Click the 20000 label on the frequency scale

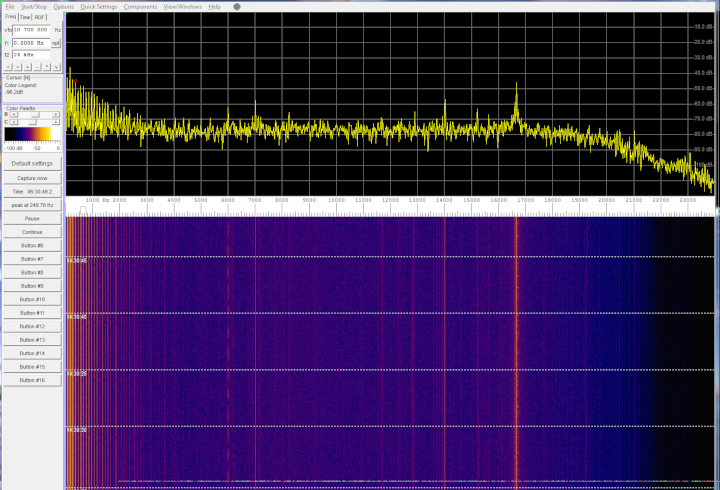point(606,200)
